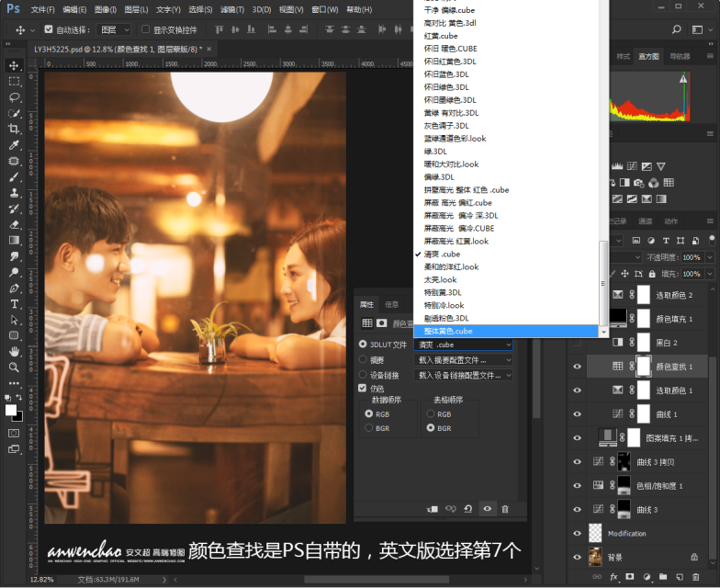Screen dimensions: 720x588
Task: Select the Hand tool
Action: [x=15, y=352]
